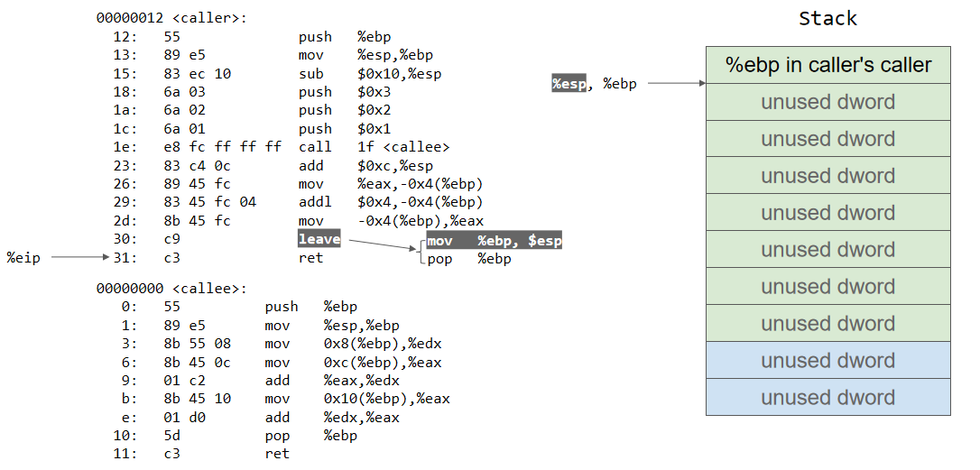Click the "00000012 <caller>:" function header
Viewport: 980px width, 470px height.
click(x=171, y=18)
